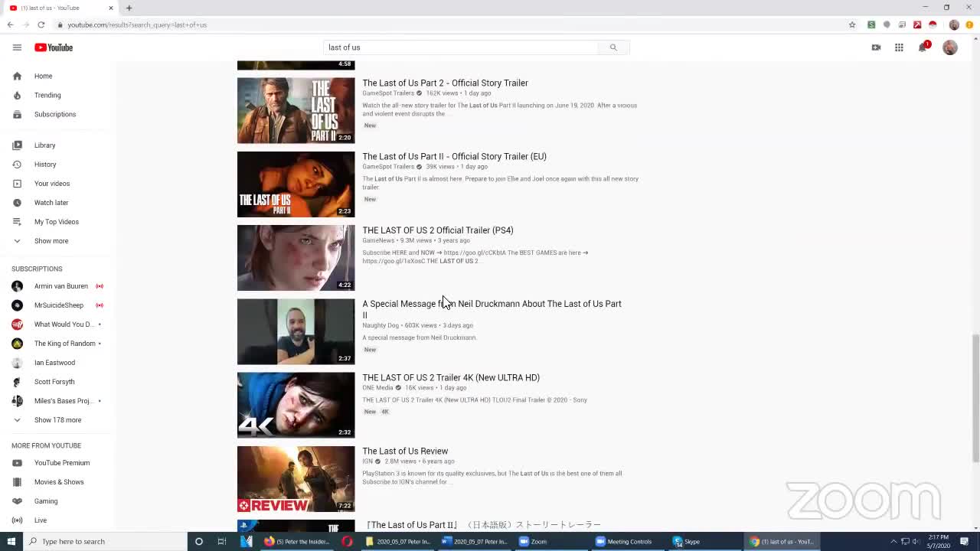Play the Official Story Trailer (EU) thumbnail
The height and width of the screenshot is (551, 980).
[x=296, y=184]
